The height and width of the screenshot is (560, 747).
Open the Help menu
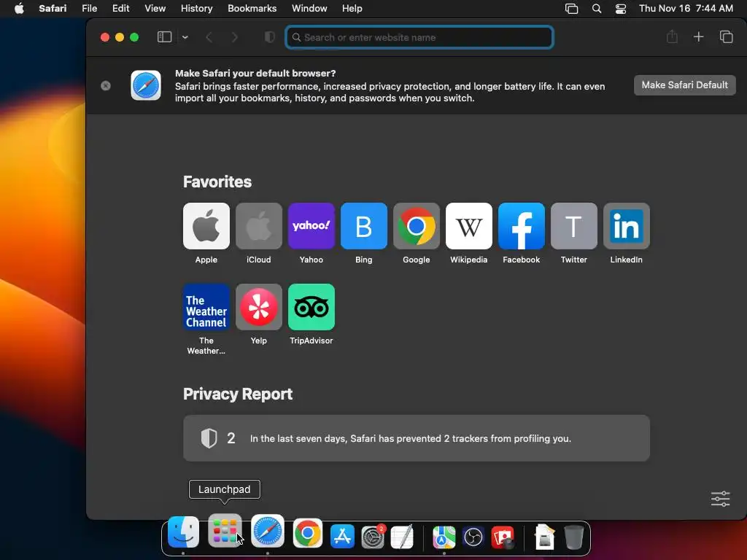tap(352, 9)
